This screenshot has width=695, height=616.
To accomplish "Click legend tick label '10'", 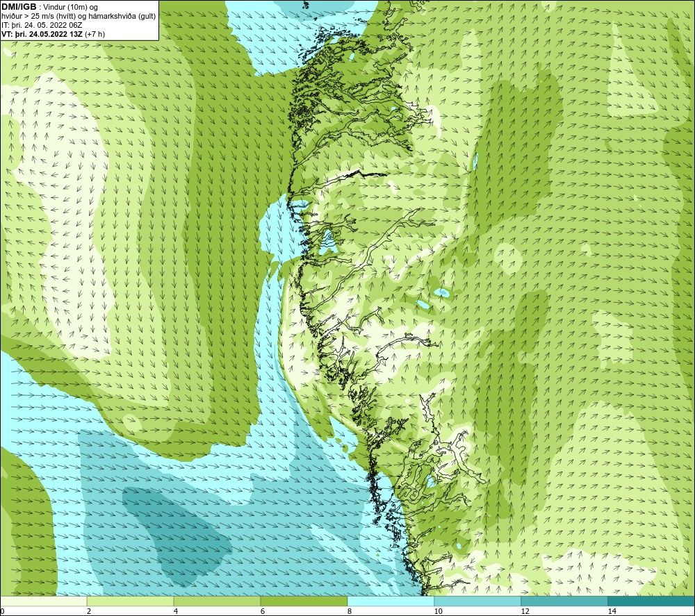I will tap(439, 612).
